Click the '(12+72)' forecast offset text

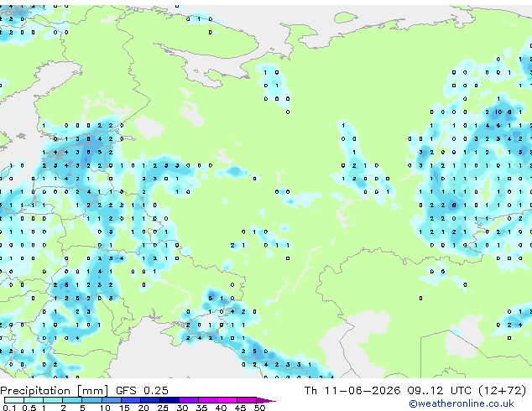click(x=502, y=391)
